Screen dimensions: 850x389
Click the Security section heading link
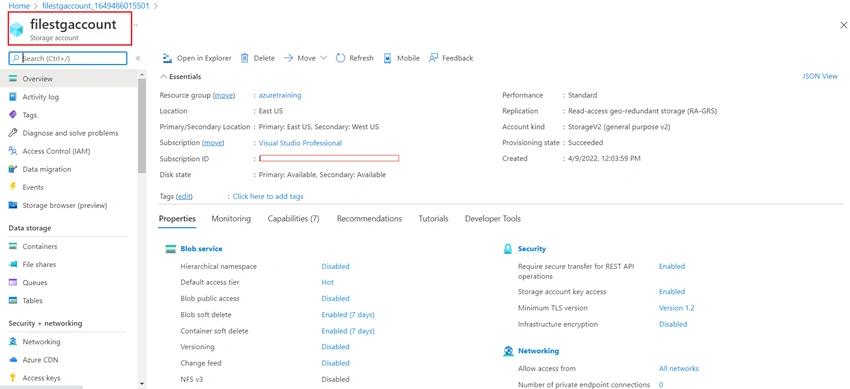point(532,249)
